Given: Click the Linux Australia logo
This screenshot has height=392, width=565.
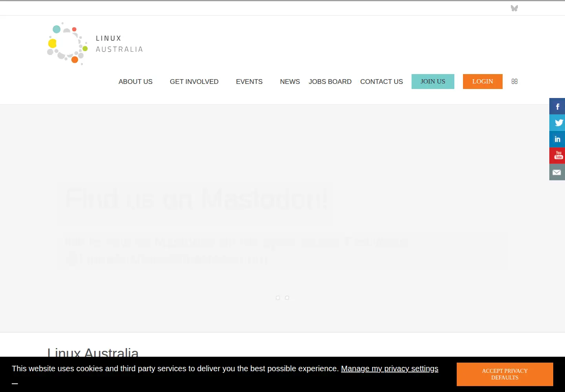Looking at the screenshot, I should tap(95, 44).
